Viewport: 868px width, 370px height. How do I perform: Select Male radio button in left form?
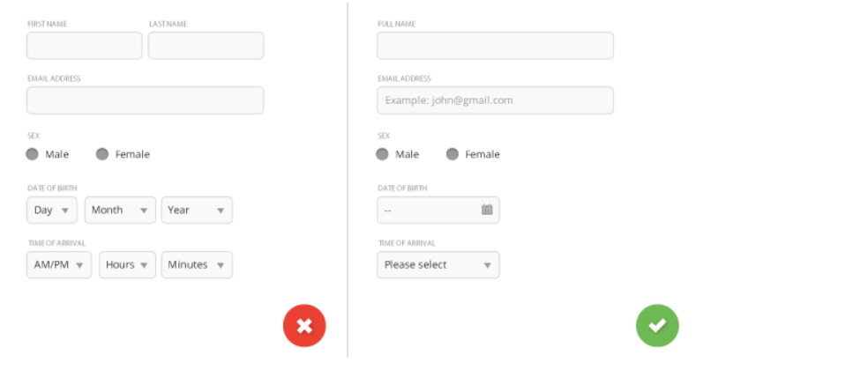click(x=32, y=154)
